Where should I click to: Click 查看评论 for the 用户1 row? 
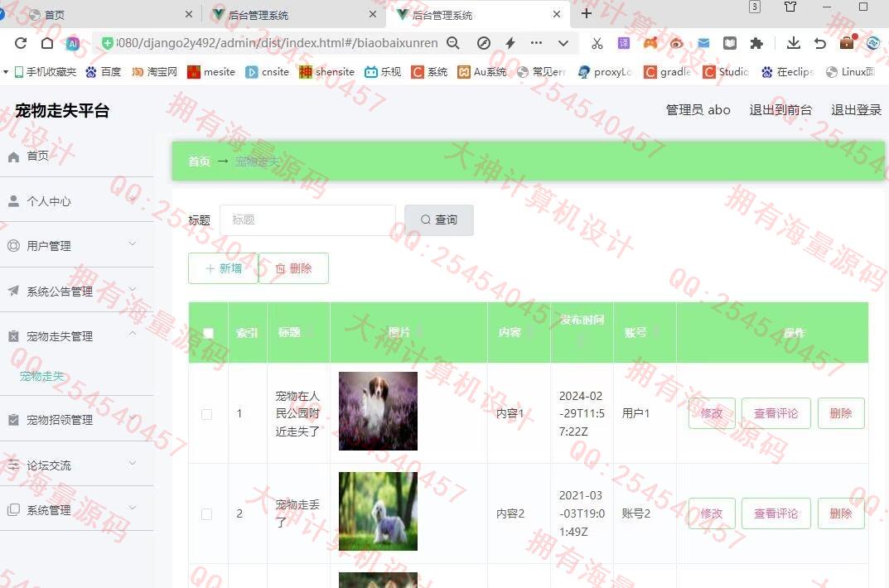pos(775,413)
